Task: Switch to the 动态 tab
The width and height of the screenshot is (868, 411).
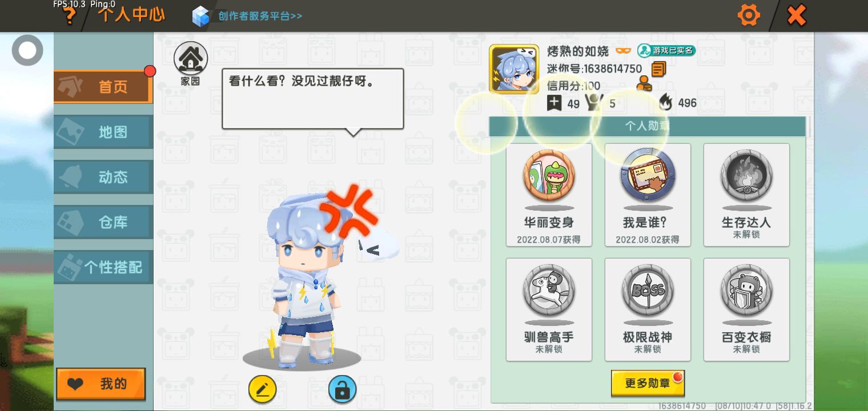Action: coord(103,177)
